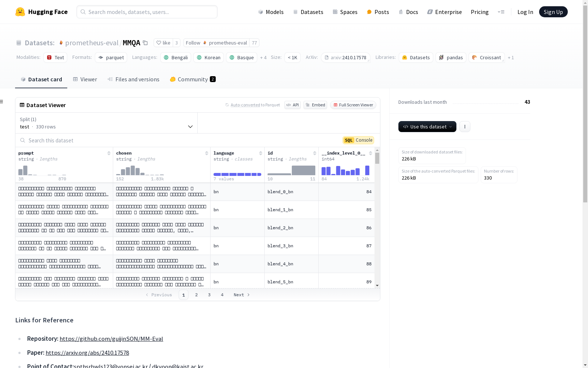The height and width of the screenshot is (368, 588).
Task: Click the Sign Up button
Action: coord(553,12)
